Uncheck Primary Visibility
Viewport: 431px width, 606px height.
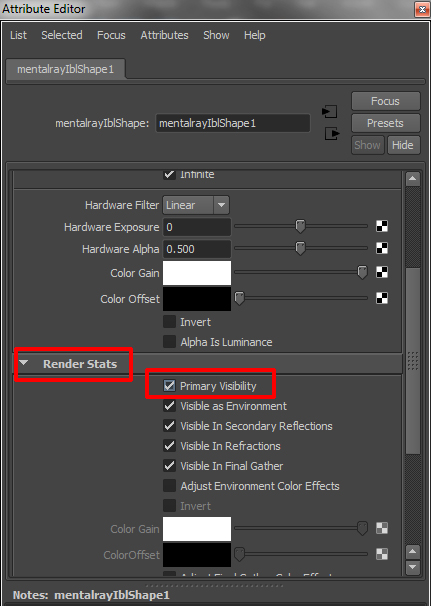pyautogui.click(x=169, y=386)
